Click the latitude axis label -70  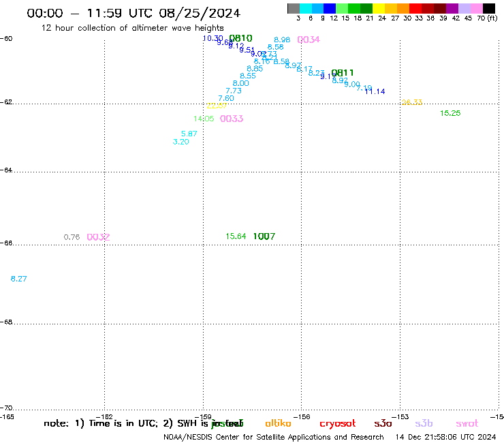(6, 408)
